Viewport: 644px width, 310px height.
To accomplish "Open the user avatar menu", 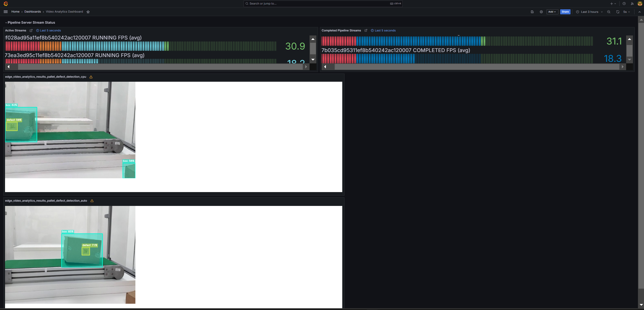I will (x=640, y=4).
